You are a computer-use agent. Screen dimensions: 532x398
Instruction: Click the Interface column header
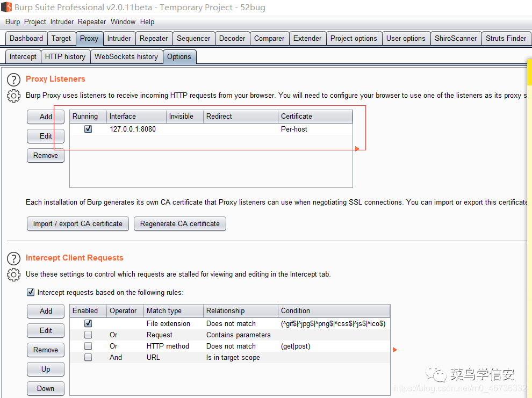(136, 116)
